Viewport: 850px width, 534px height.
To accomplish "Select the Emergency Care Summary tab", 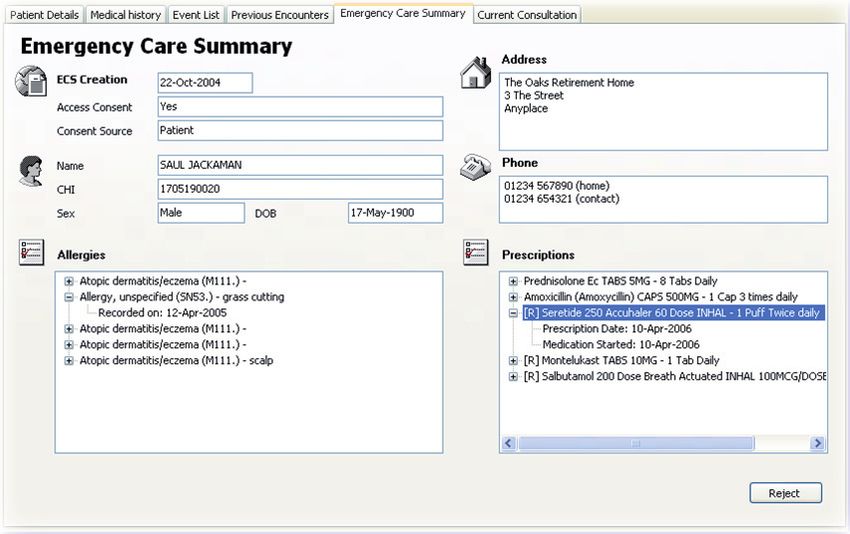I will [403, 13].
